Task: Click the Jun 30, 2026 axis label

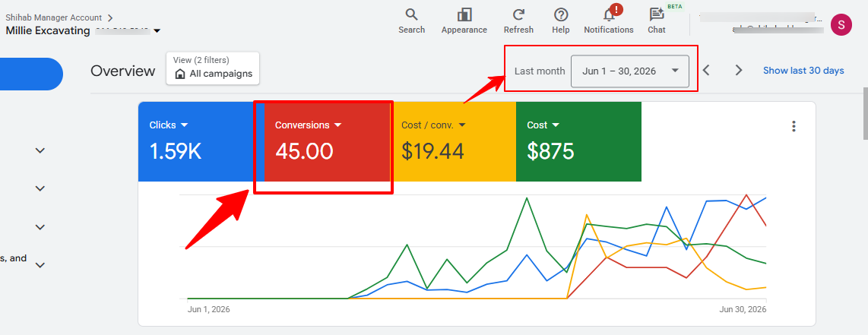Action: [x=743, y=310]
